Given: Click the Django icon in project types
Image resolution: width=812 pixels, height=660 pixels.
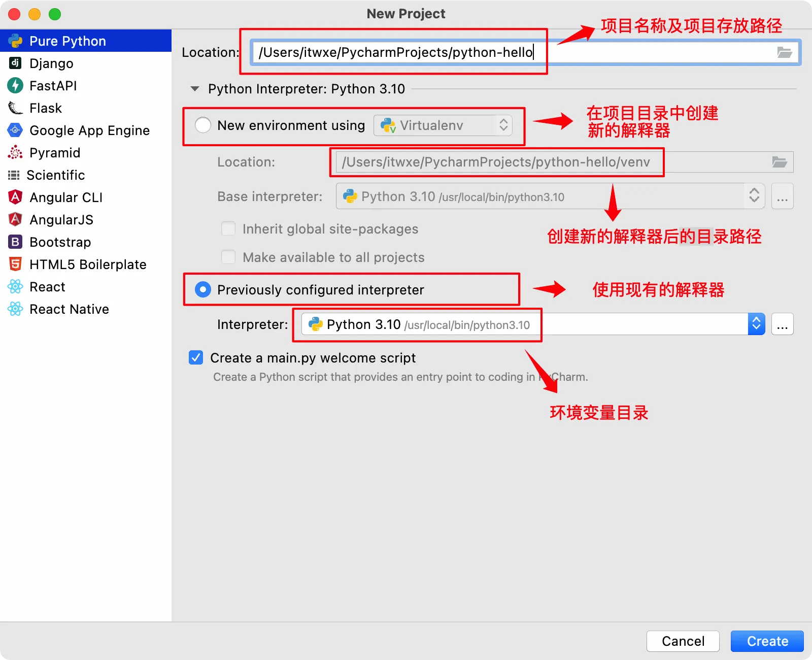Looking at the screenshot, I should point(15,63).
